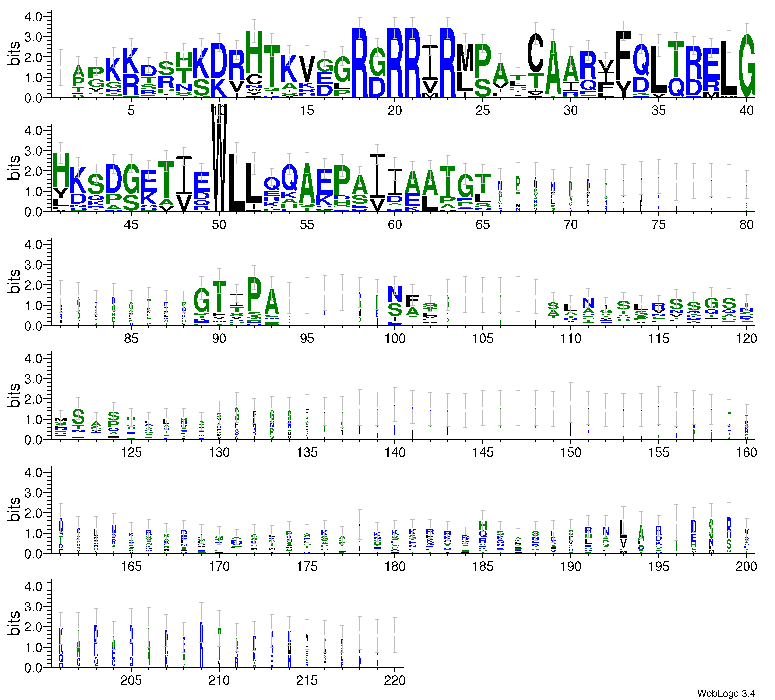775x700 pixels.
Task: Click the green H at position 185
Action: click(483, 525)
